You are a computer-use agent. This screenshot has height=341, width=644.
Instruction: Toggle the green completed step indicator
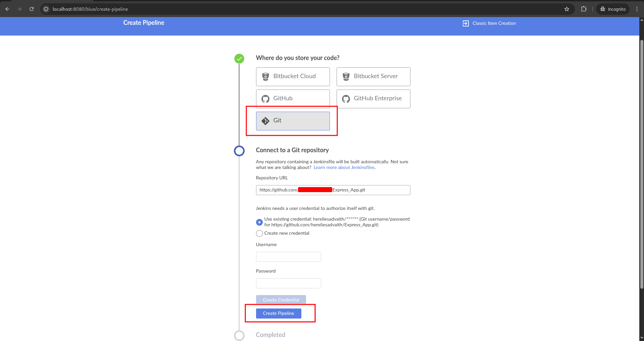tap(239, 58)
